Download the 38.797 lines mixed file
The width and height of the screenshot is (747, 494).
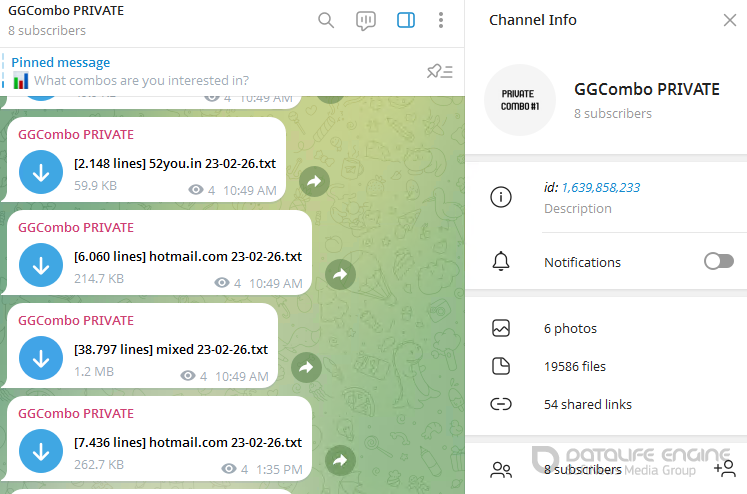click(x=41, y=358)
